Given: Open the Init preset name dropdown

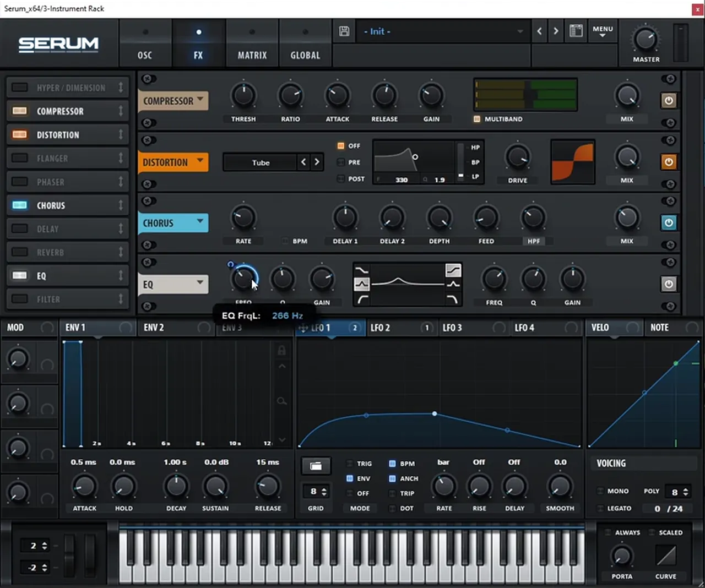Looking at the screenshot, I should (x=442, y=31).
